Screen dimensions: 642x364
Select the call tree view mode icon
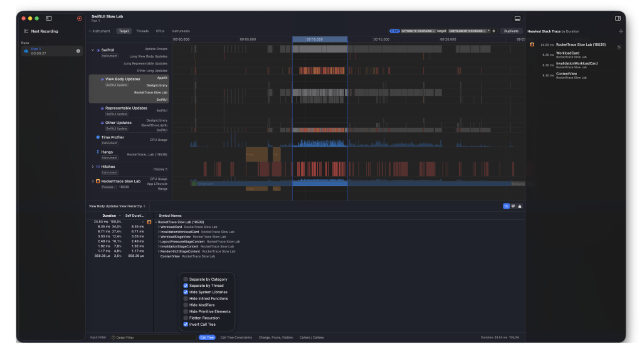[x=506, y=206]
